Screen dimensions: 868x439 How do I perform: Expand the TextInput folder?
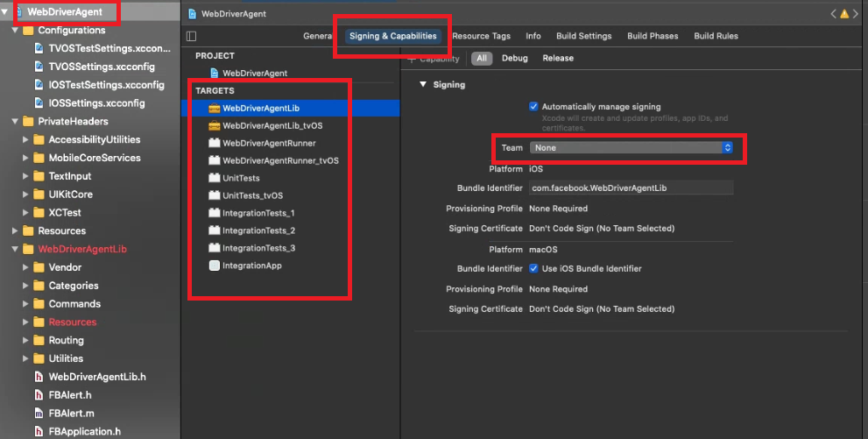[25, 176]
